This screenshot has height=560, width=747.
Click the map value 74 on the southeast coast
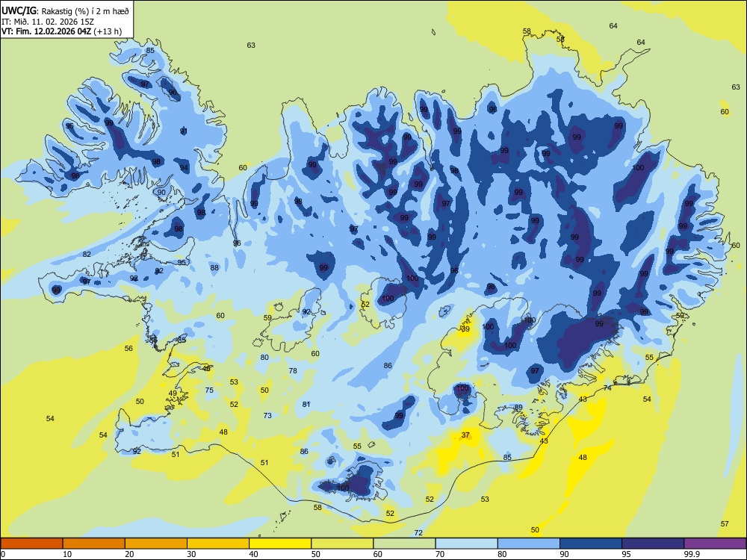tap(607, 388)
